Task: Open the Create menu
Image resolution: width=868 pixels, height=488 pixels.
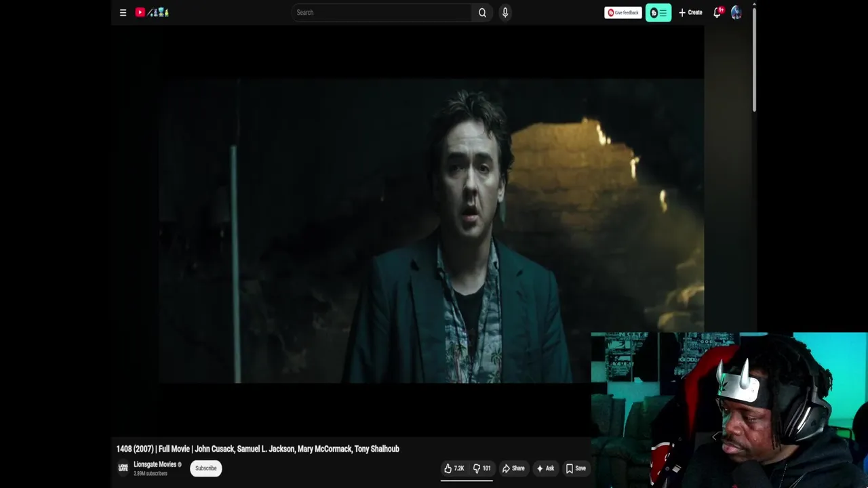Action: [690, 12]
